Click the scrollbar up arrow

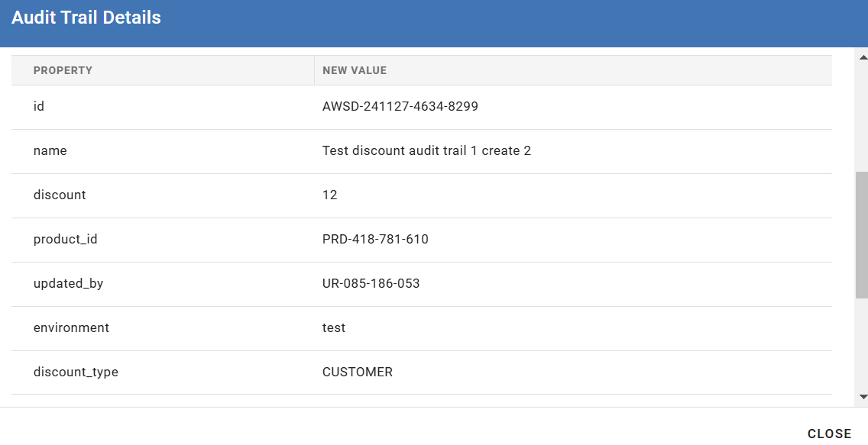[863, 57]
